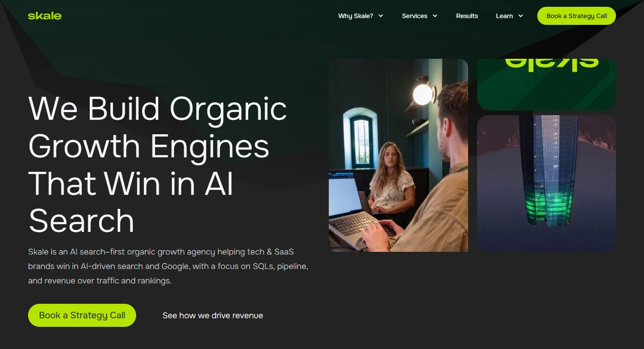Image resolution: width=644 pixels, height=349 pixels.
Task: Expand the Learn chevron arrow
Action: (x=521, y=16)
